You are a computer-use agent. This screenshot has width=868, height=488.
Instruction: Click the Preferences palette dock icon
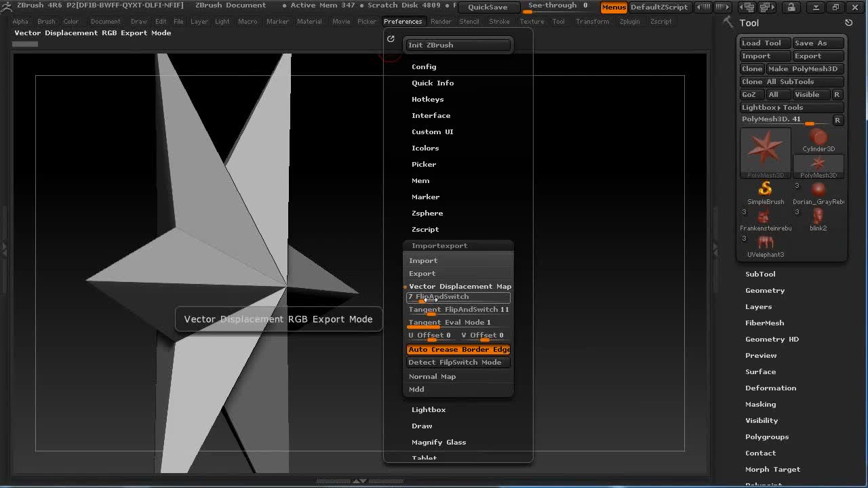coord(391,39)
